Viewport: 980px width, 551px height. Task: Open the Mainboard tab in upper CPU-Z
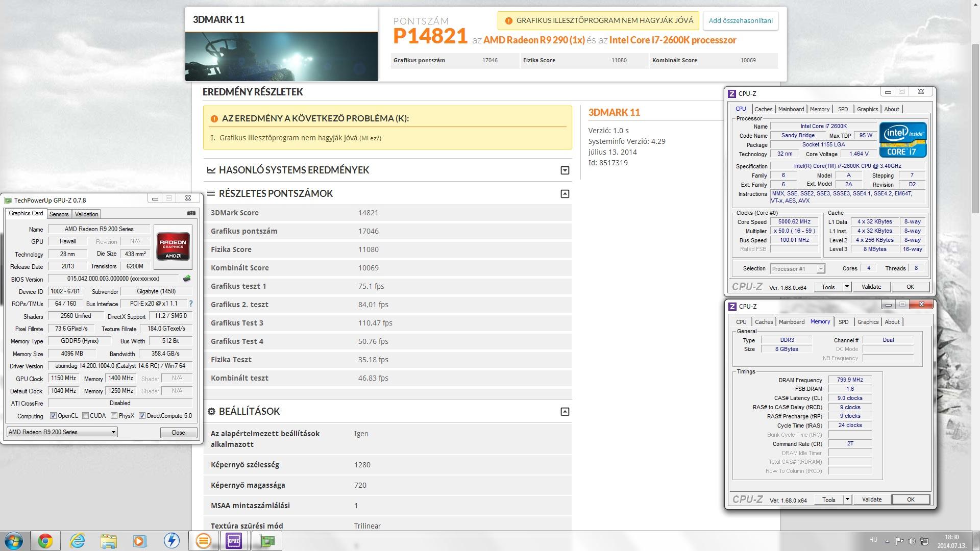click(x=791, y=109)
